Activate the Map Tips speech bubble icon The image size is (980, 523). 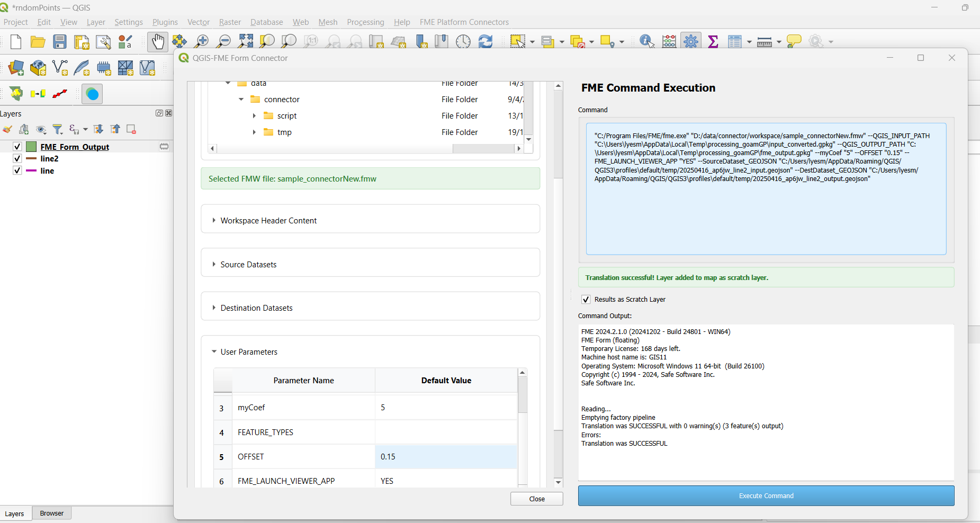(x=794, y=41)
